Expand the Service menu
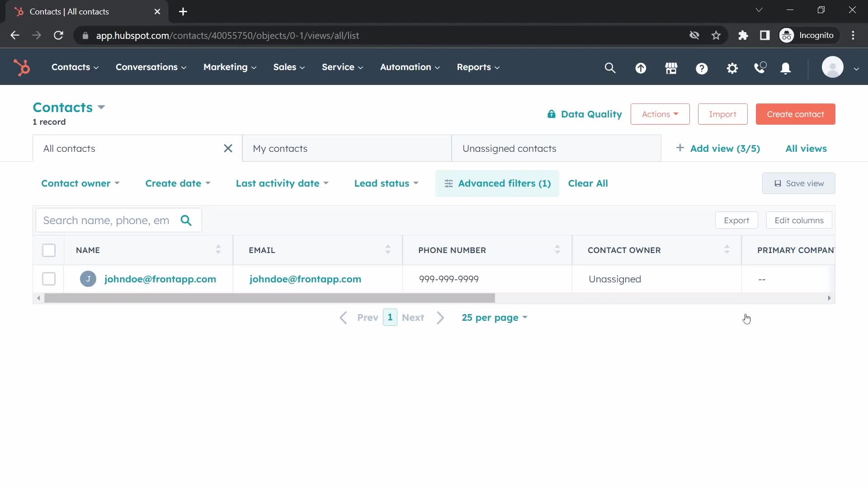868x488 pixels. [x=342, y=67]
